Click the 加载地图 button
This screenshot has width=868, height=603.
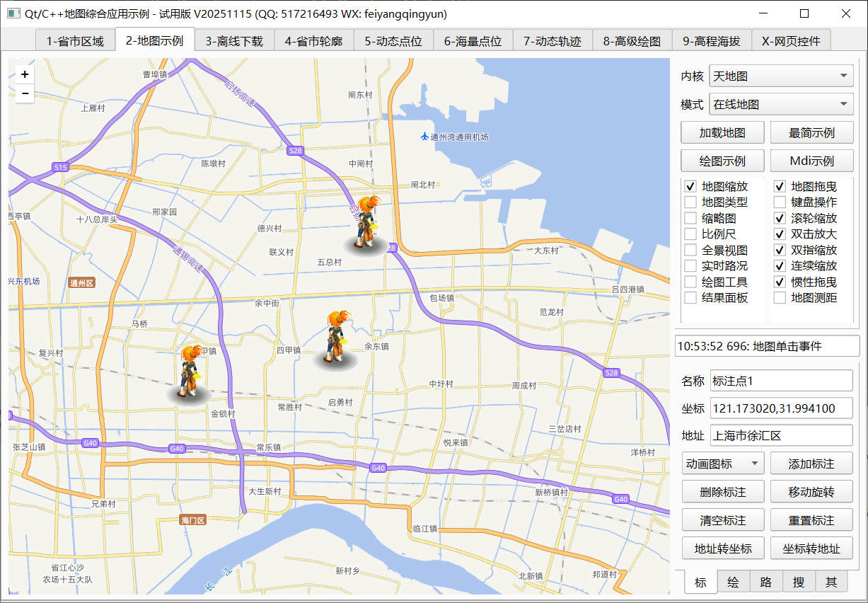(722, 132)
